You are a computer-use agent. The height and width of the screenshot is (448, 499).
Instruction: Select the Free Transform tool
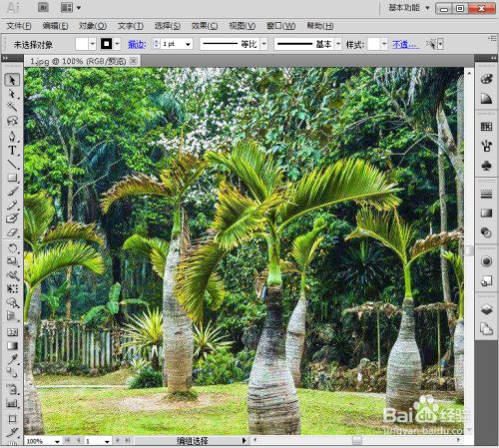point(12,288)
